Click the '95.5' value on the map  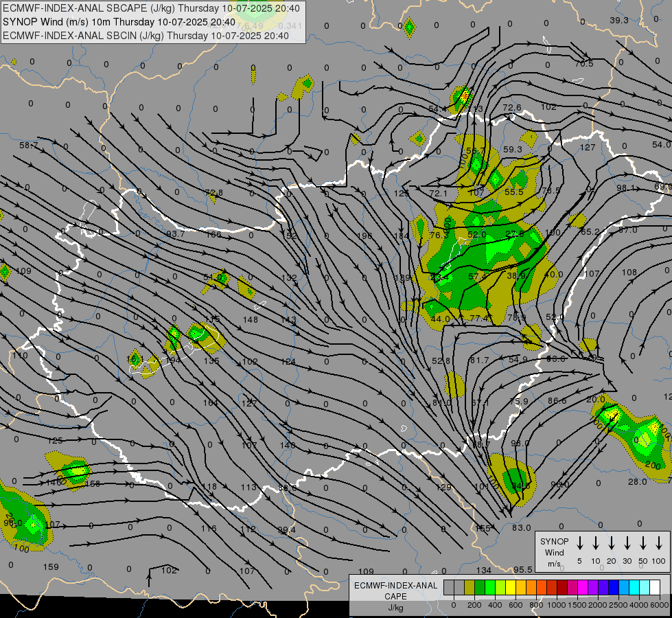point(523,569)
